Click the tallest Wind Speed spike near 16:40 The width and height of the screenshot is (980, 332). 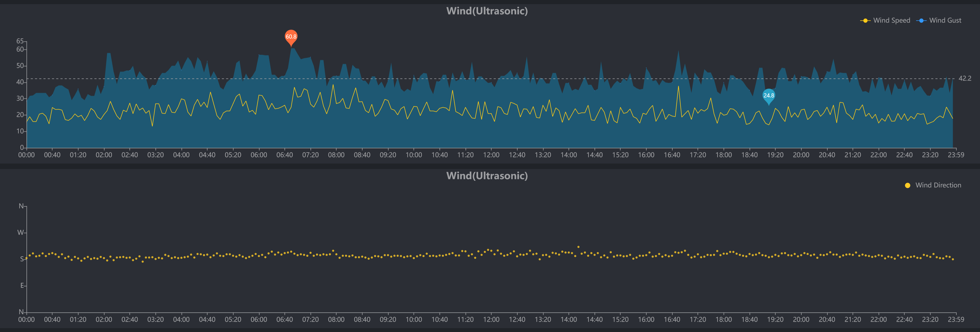click(x=678, y=87)
